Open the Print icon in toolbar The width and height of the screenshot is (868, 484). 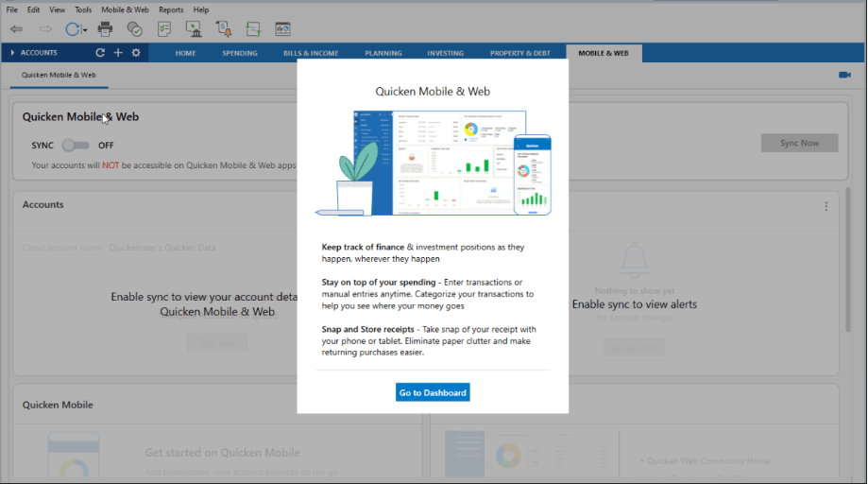tap(105, 29)
